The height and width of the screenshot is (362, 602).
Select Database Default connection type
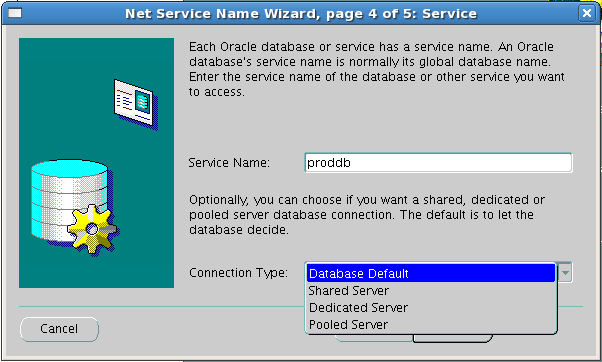431,273
